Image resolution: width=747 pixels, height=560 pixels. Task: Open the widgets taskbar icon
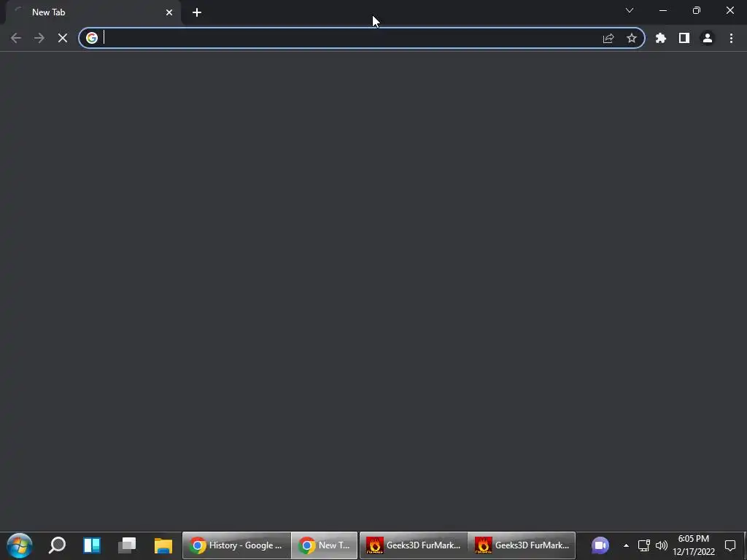pyautogui.click(x=91, y=545)
